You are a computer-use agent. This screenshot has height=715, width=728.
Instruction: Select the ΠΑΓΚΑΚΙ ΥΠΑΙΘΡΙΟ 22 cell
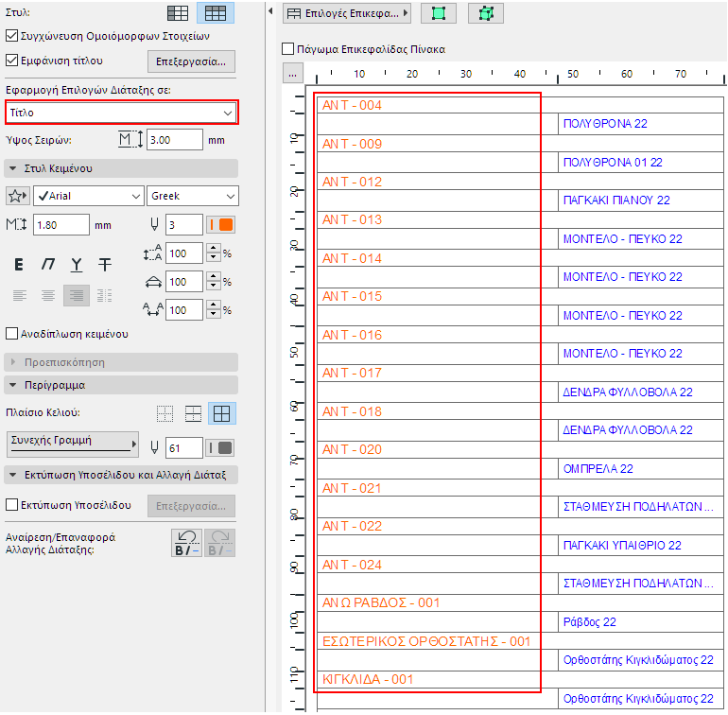tap(641, 546)
